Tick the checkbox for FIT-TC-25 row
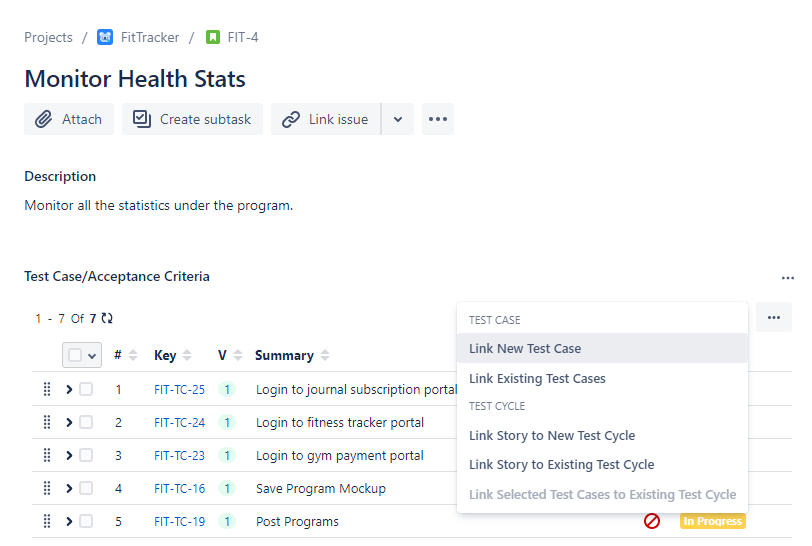 (x=86, y=390)
